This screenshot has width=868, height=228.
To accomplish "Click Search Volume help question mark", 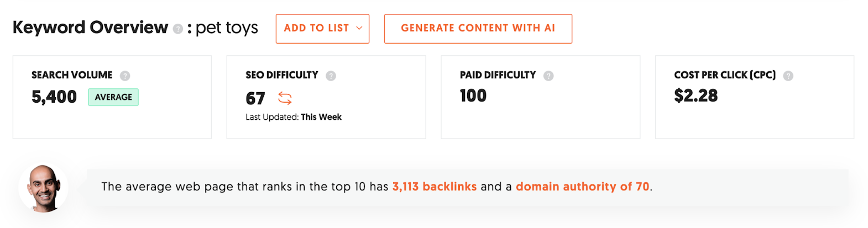I will (x=125, y=76).
